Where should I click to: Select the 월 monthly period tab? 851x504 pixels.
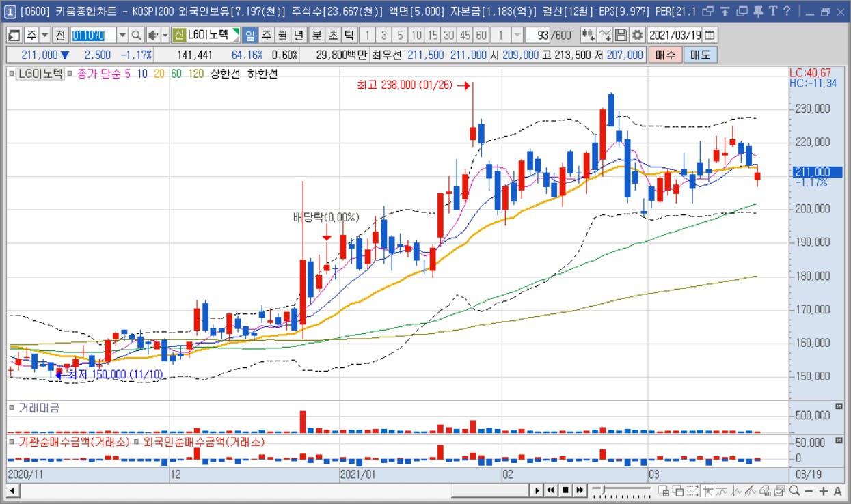pyautogui.click(x=282, y=35)
